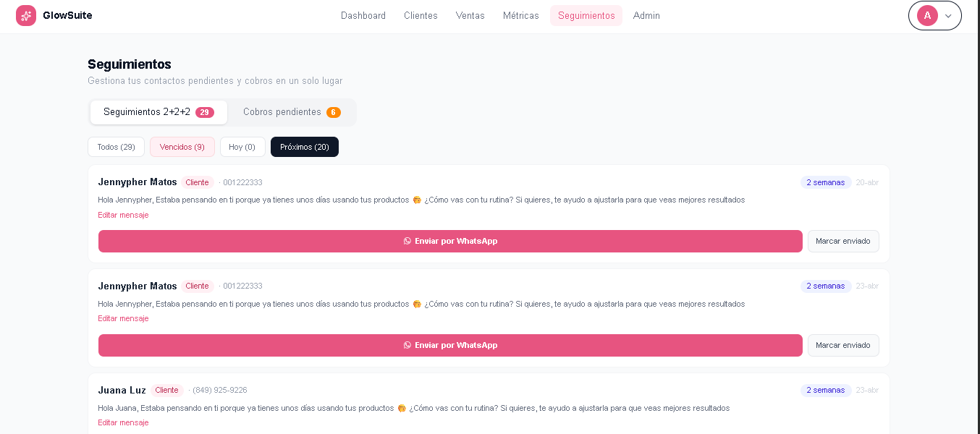Filter follow-ups by Hoy (0)
This screenshot has width=980, height=434.
point(242,147)
